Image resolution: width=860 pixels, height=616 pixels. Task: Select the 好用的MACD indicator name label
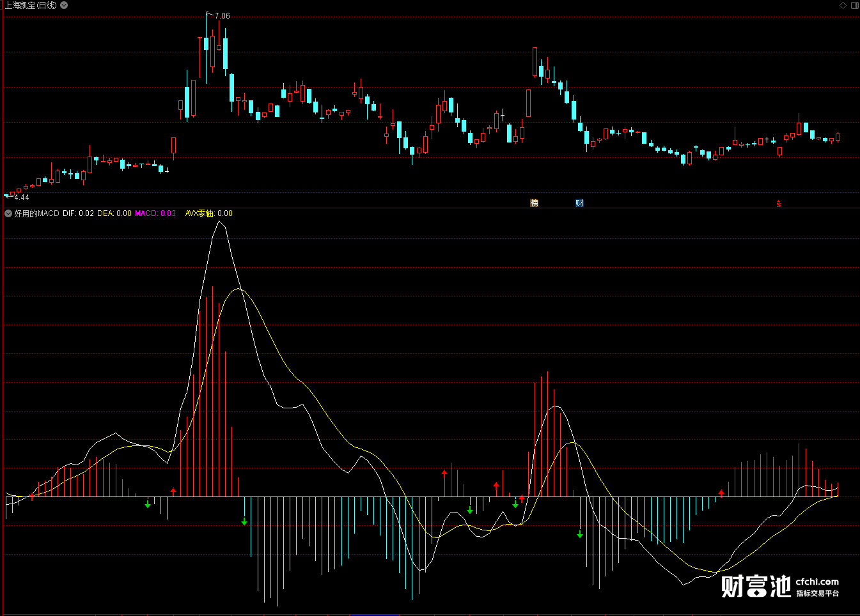(36, 213)
